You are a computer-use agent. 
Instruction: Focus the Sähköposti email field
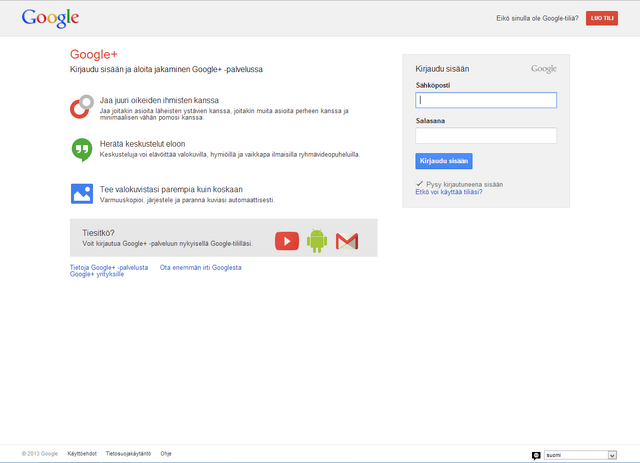[x=486, y=100]
